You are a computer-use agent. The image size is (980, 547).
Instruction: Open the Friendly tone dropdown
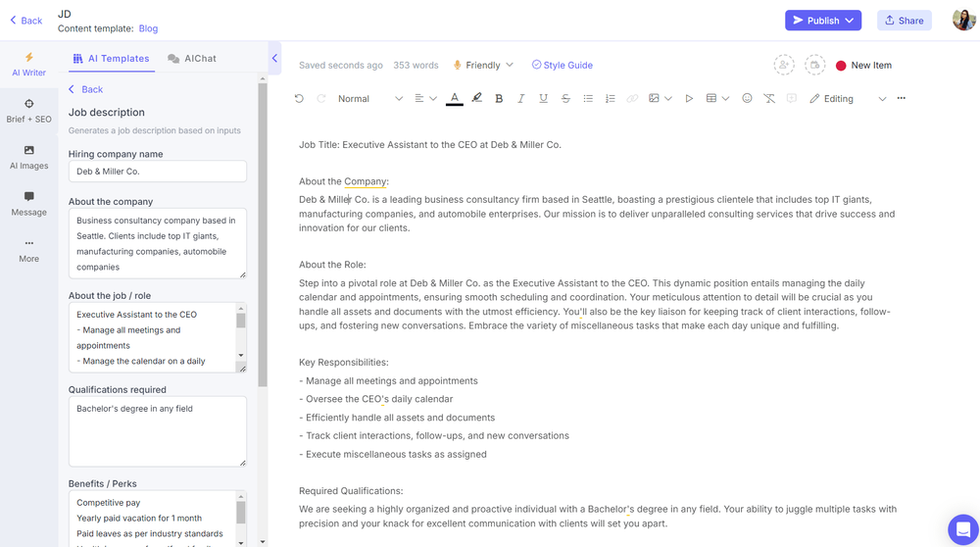[483, 65]
